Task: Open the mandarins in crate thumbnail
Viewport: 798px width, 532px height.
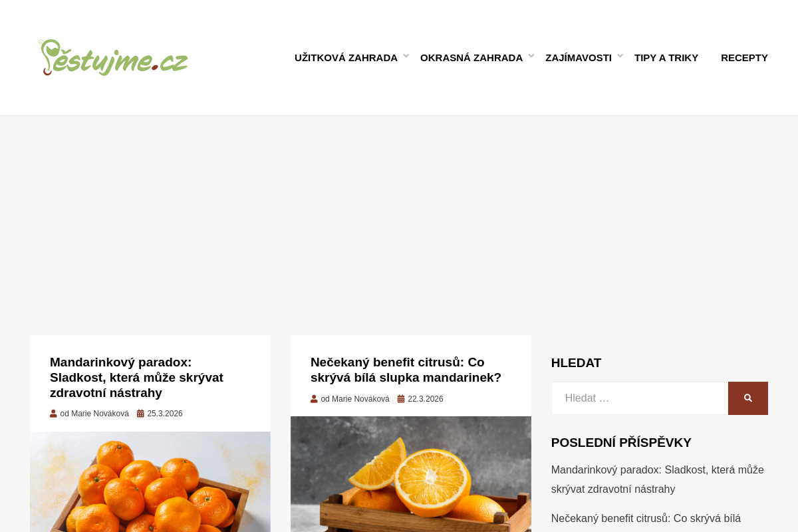Action: pyautogui.click(x=150, y=482)
